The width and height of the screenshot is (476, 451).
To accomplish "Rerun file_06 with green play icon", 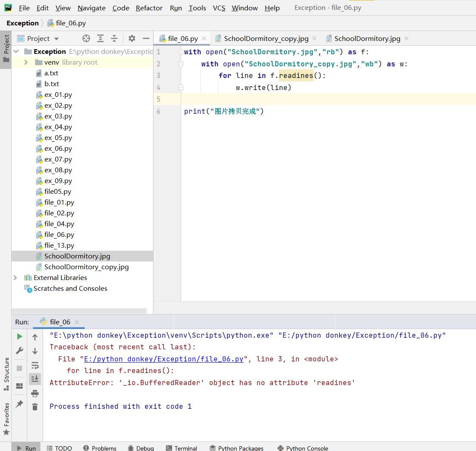I will (x=20, y=336).
